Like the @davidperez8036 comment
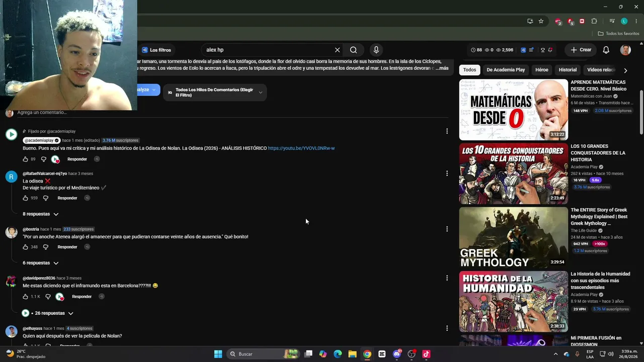644x362 pixels. pos(26,297)
